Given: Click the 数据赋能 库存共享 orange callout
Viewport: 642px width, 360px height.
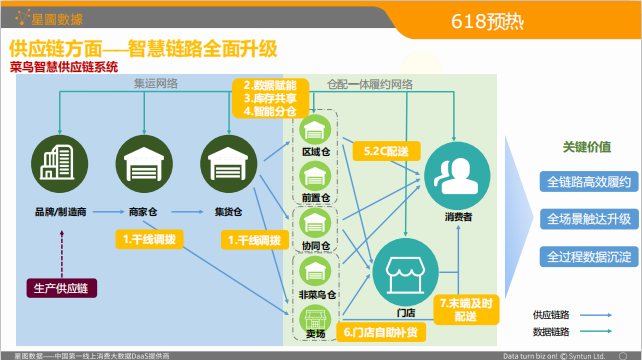Looking at the screenshot, I should coord(270,98).
